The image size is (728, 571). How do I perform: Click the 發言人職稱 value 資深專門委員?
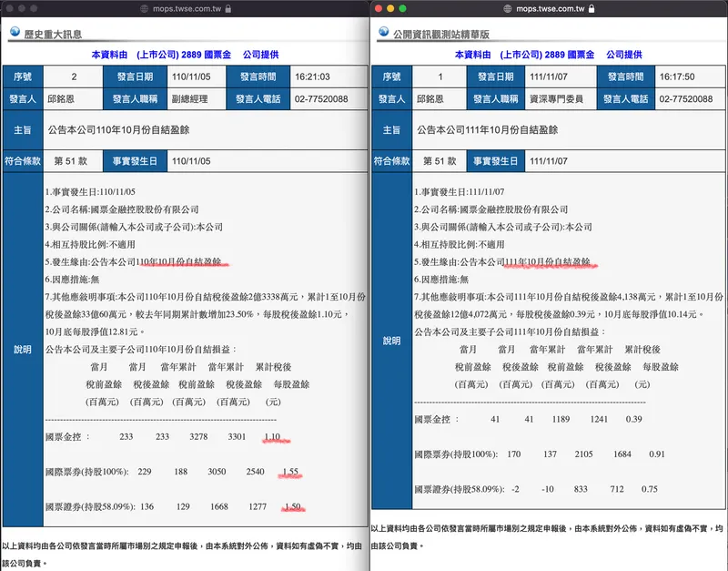(x=556, y=99)
